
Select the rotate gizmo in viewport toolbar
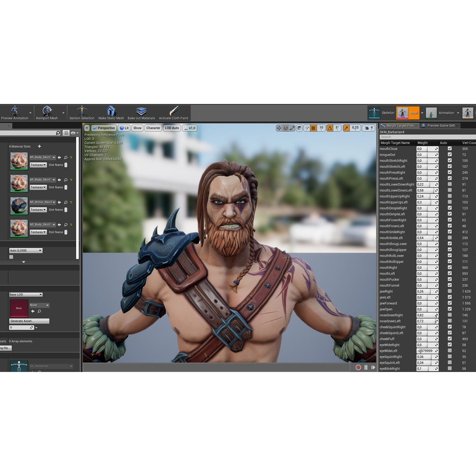coord(286,128)
